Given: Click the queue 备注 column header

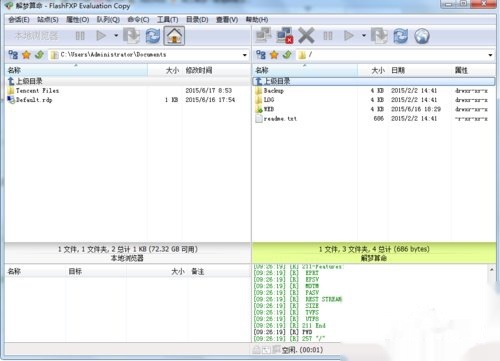Looking at the screenshot, I should (218, 272).
